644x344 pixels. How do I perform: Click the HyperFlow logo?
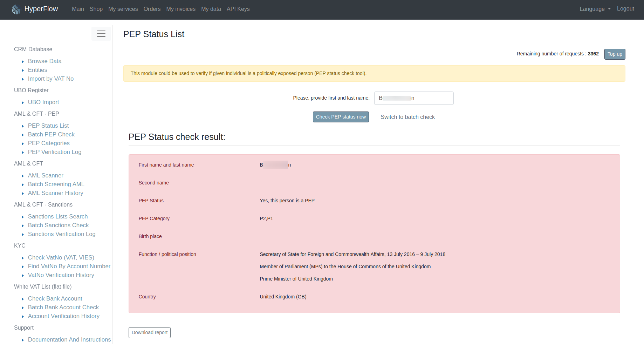[35, 9]
